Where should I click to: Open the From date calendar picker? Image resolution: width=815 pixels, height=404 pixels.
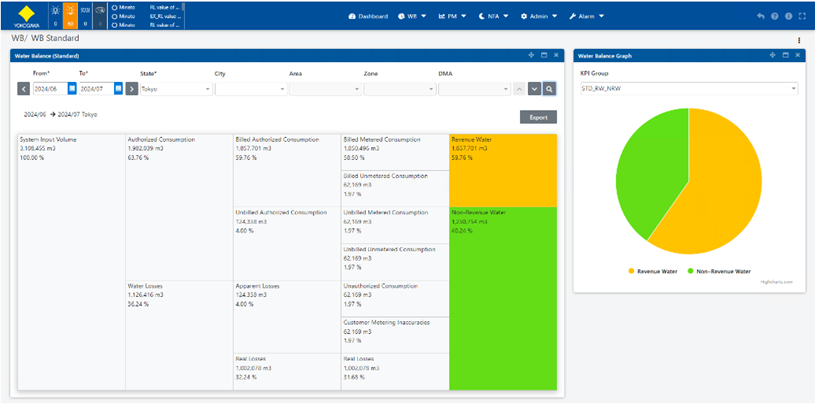point(72,89)
